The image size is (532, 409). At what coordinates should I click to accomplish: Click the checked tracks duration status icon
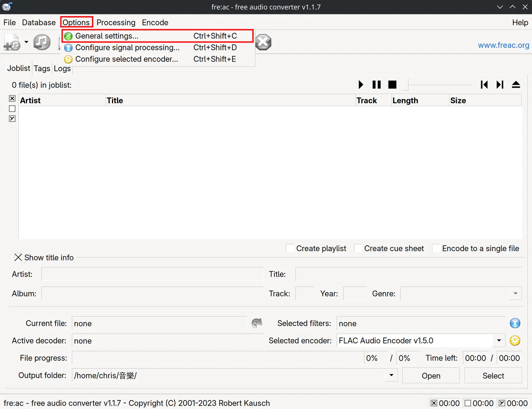click(x=502, y=403)
